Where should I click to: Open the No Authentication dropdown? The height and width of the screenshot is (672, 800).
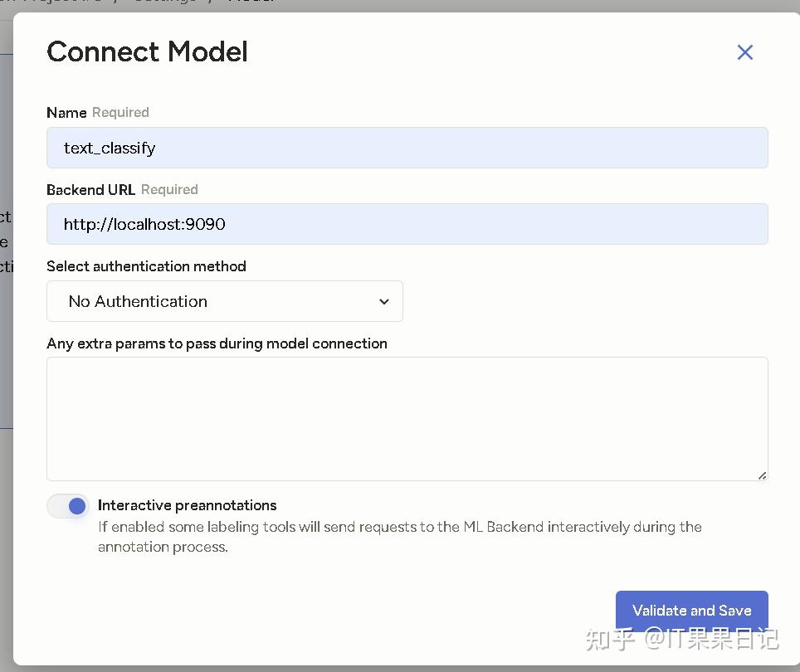pos(224,301)
